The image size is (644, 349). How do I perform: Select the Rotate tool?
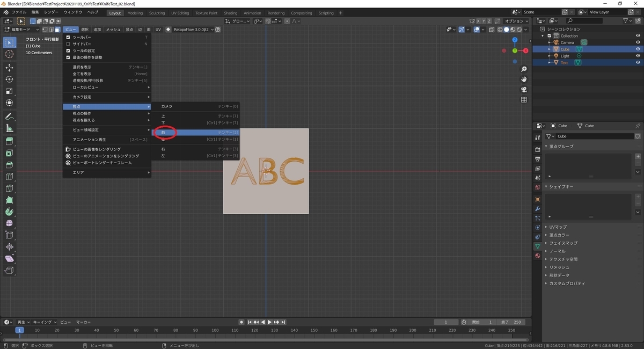pyautogui.click(x=9, y=79)
